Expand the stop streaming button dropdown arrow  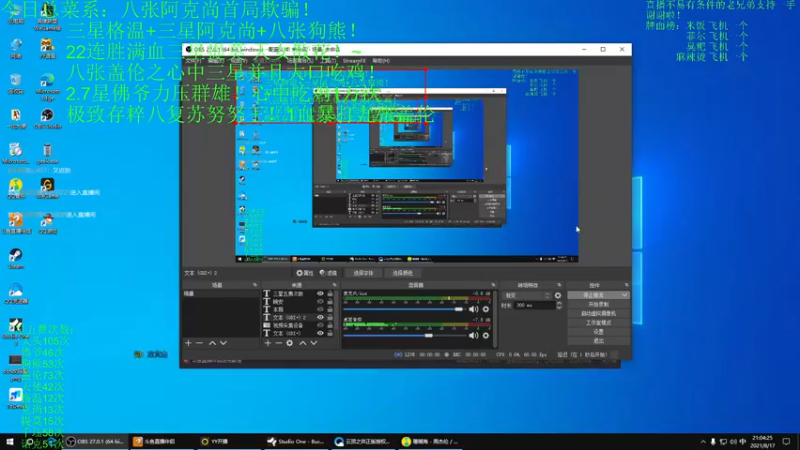[x=624, y=295]
